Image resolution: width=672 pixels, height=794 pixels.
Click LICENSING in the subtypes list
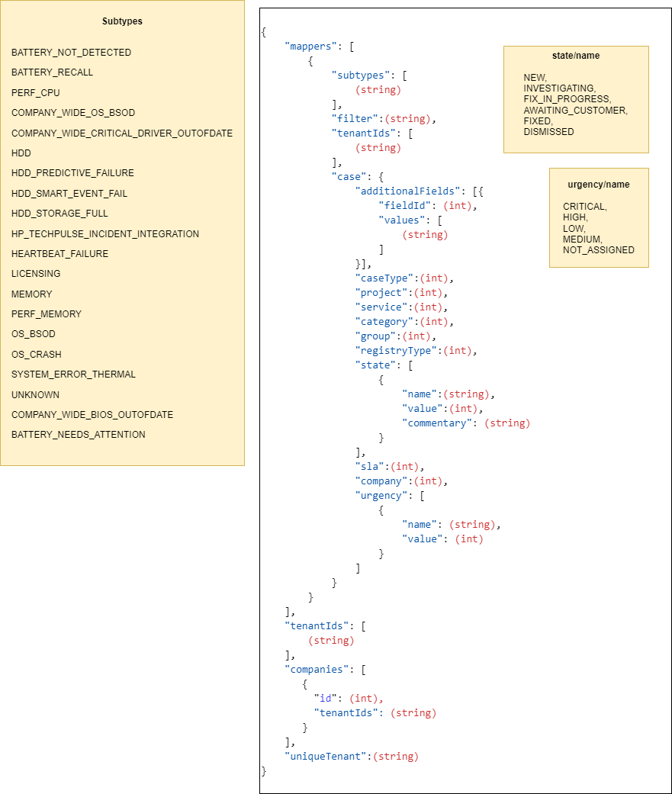36,274
